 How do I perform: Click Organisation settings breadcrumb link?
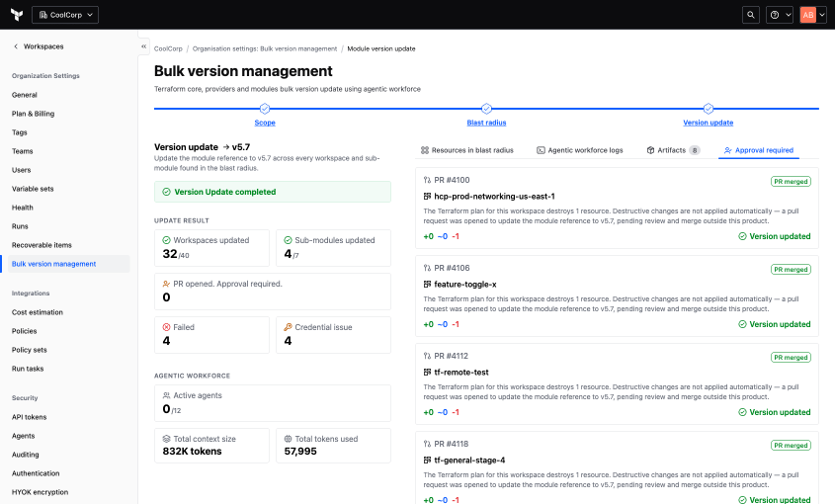click(x=265, y=48)
